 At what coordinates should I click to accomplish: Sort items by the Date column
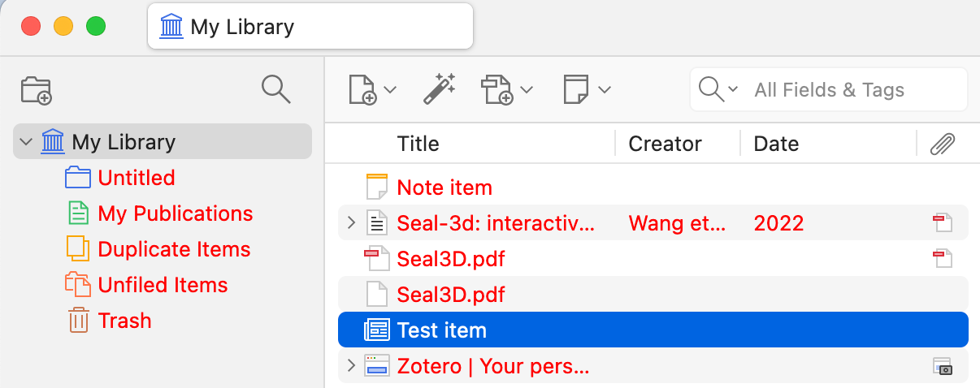(x=776, y=144)
